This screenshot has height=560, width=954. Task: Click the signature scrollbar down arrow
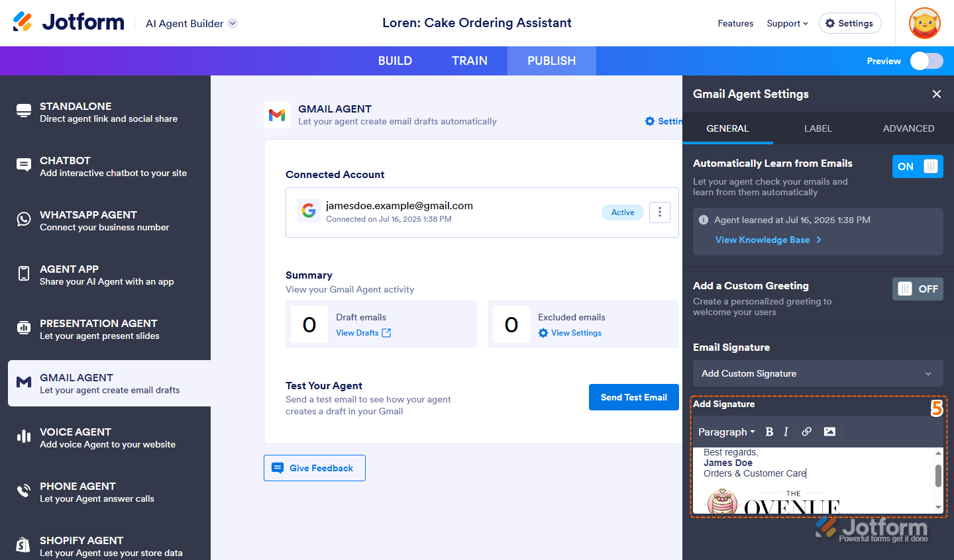pos(938,508)
